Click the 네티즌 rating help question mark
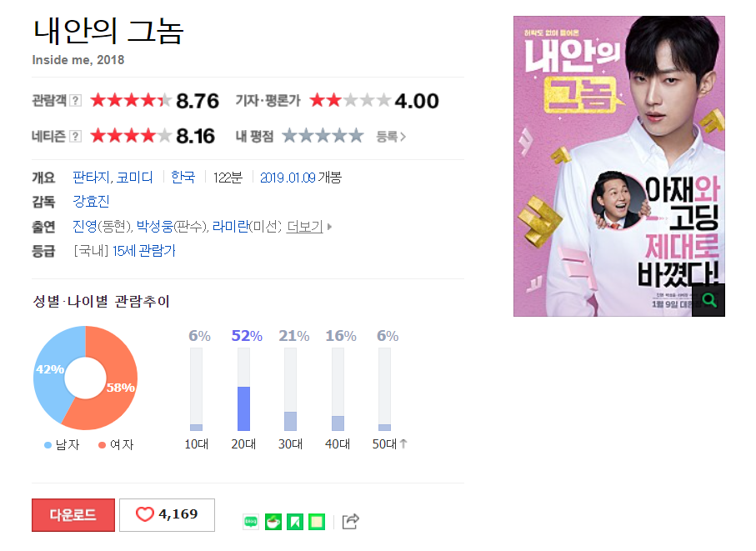756x551 pixels. coord(75,136)
